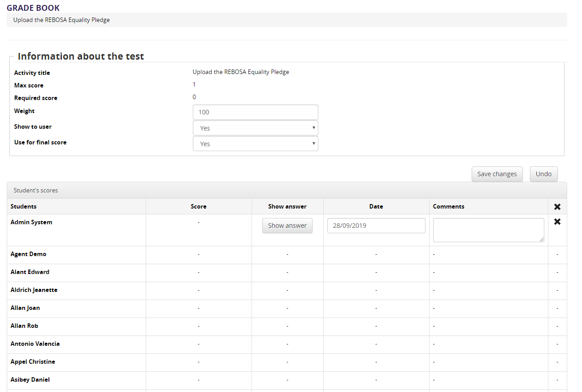
Task: Click the Weight input field
Action: click(255, 112)
